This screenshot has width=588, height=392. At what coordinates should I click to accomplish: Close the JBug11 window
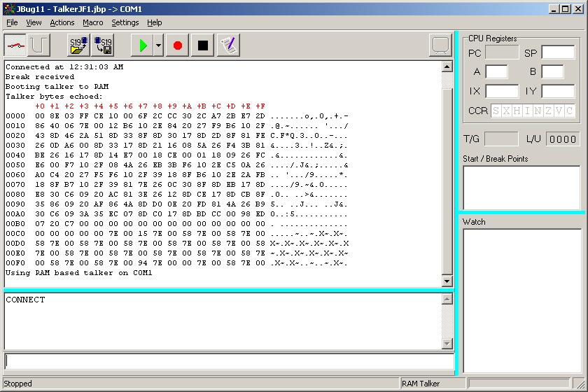pos(578,8)
